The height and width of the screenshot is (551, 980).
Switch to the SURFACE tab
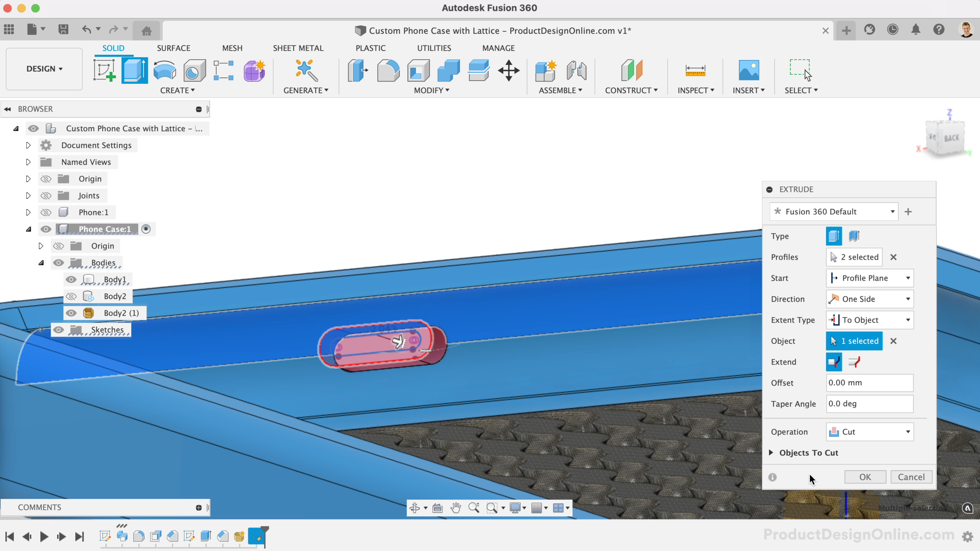(x=174, y=48)
